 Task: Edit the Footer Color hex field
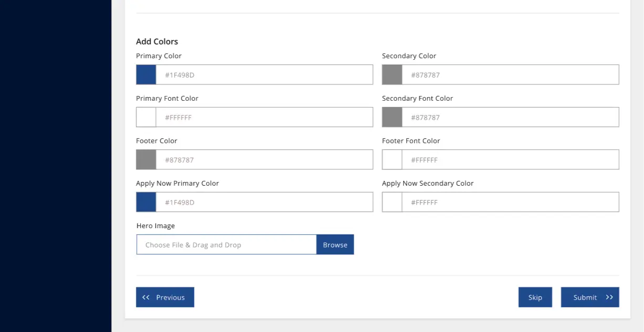tap(265, 159)
